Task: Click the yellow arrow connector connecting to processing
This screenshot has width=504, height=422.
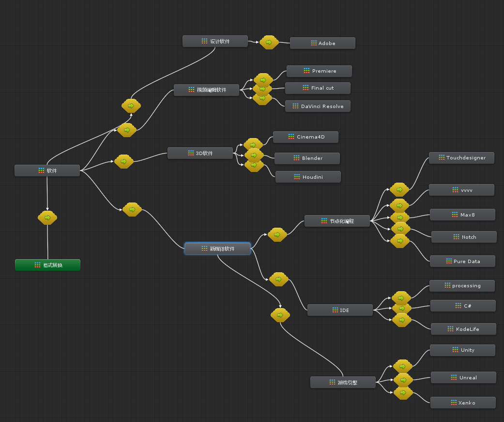Action: click(x=401, y=298)
